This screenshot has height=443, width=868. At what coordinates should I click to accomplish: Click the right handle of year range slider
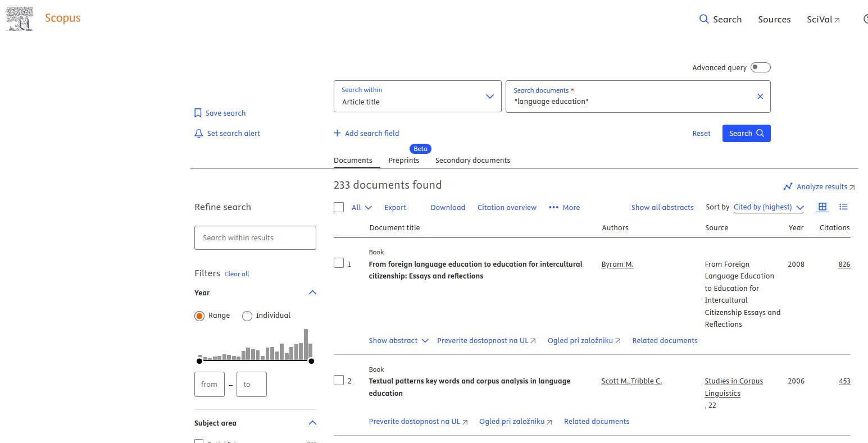312,361
